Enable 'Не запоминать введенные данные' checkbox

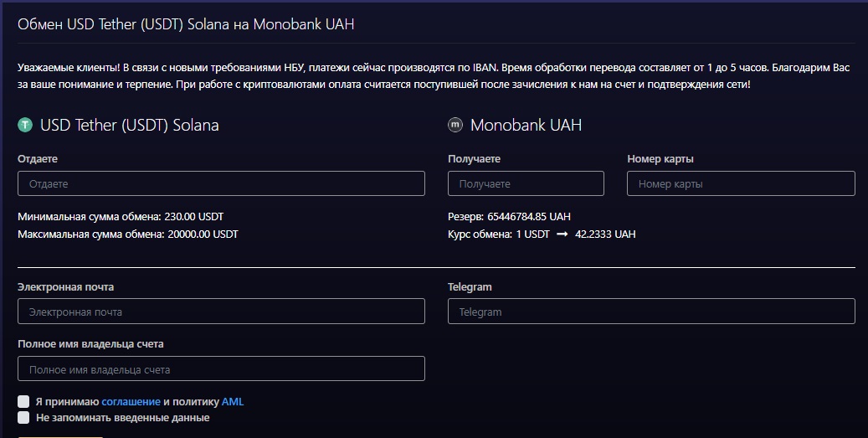[23, 418]
